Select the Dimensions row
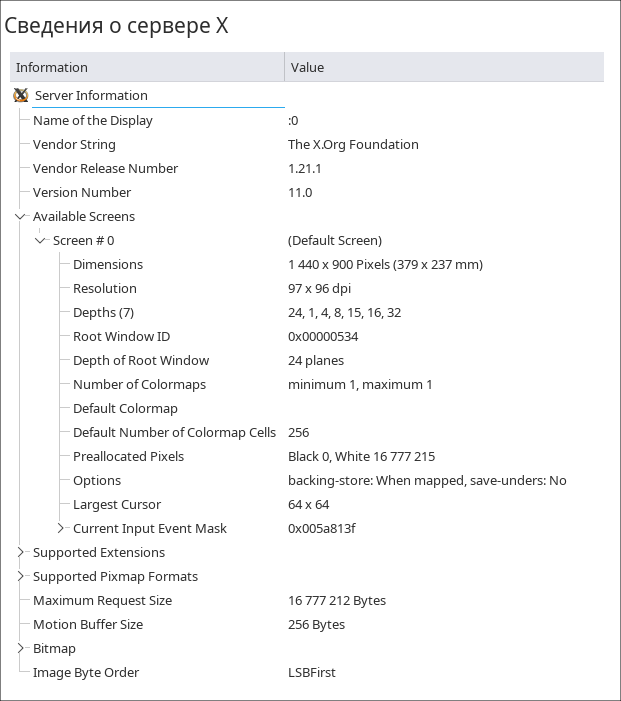Screen dimensions: 621x701 point(108,264)
